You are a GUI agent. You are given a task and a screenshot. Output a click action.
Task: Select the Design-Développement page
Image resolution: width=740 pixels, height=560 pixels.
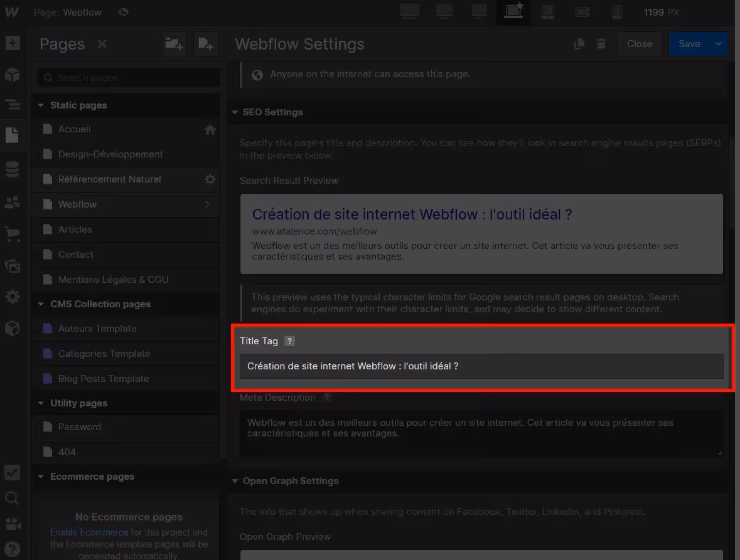(126, 154)
